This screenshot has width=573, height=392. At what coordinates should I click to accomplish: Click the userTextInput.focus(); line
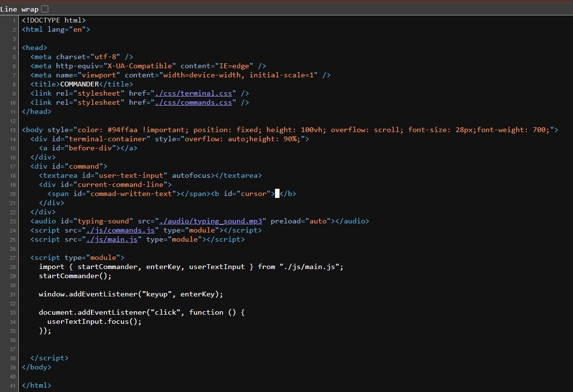tap(94, 321)
